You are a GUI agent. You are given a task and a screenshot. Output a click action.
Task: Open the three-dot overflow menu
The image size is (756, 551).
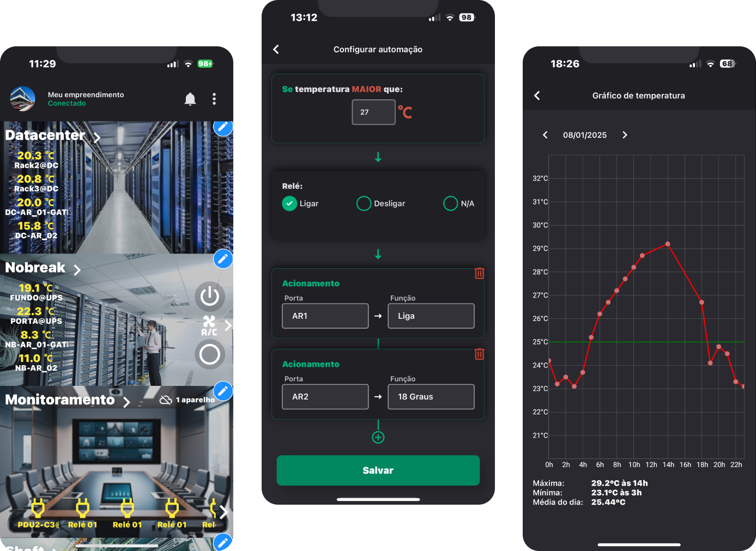[x=214, y=99]
